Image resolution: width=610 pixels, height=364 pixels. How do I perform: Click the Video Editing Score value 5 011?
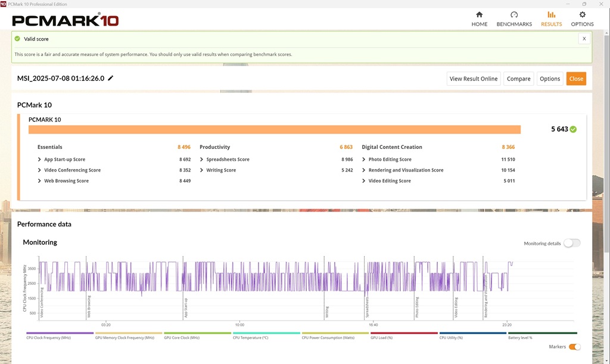(x=509, y=181)
